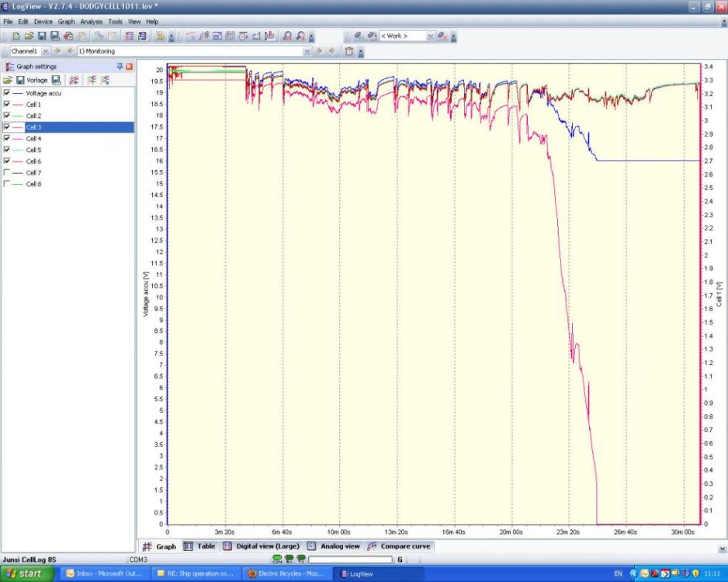Toggle the Voltage accu checkbox

pyautogui.click(x=8, y=92)
